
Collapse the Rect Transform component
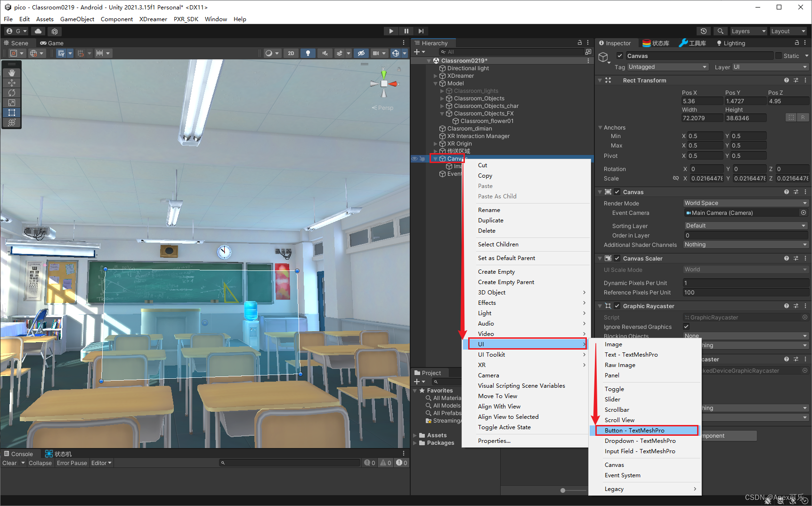click(x=600, y=81)
